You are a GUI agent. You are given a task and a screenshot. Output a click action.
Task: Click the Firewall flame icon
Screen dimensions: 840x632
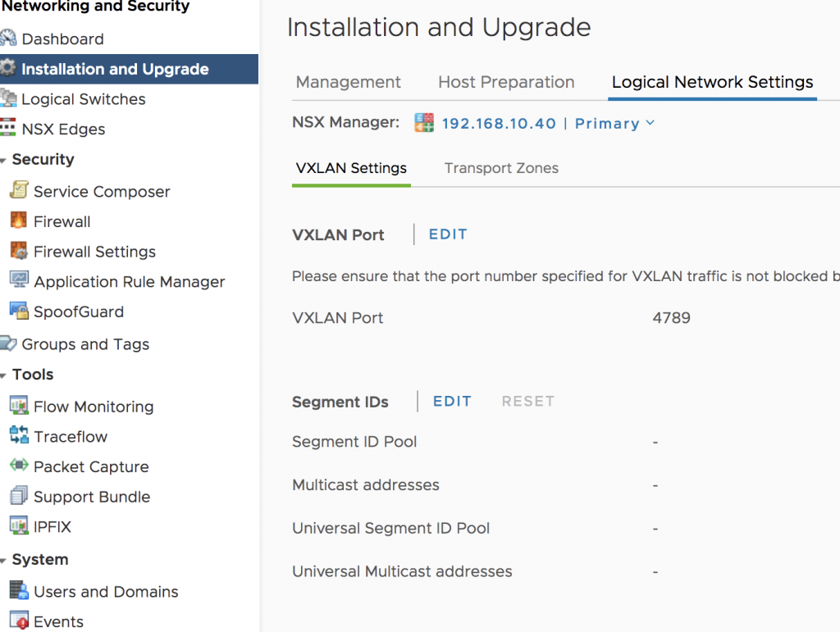coord(19,220)
